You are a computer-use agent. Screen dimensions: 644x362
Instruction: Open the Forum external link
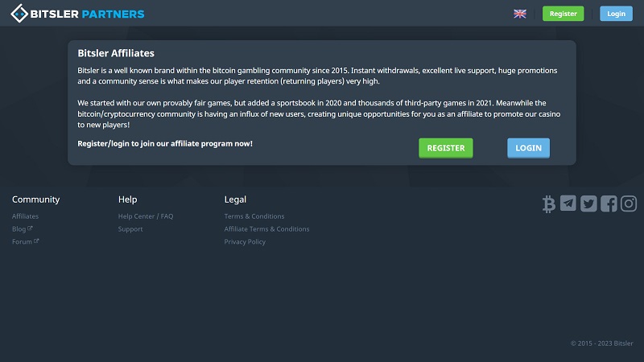pos(26,242)
